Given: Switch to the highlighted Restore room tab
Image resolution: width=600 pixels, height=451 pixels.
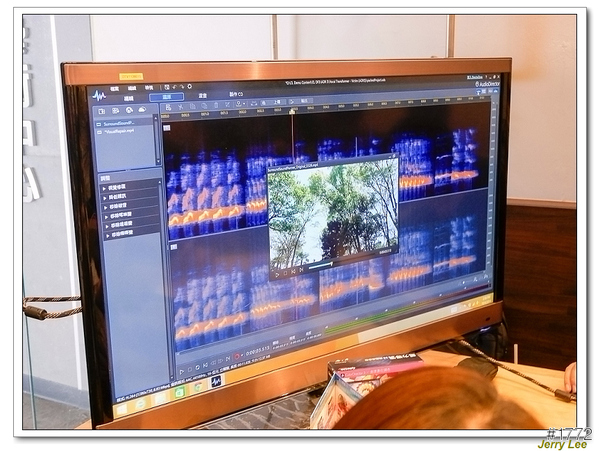Looking at the screenshot, I should [x=167, y=97].
